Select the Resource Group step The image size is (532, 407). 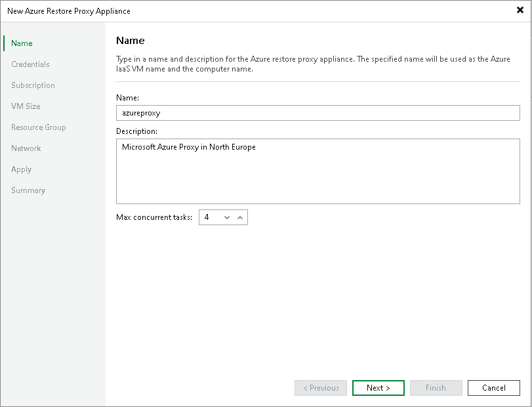[38, 127]
